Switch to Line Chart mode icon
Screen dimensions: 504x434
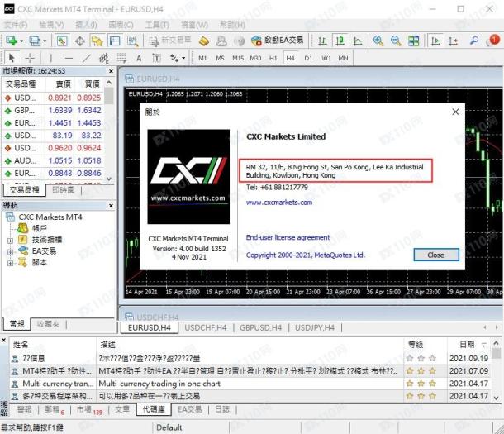tap(358, 41)
